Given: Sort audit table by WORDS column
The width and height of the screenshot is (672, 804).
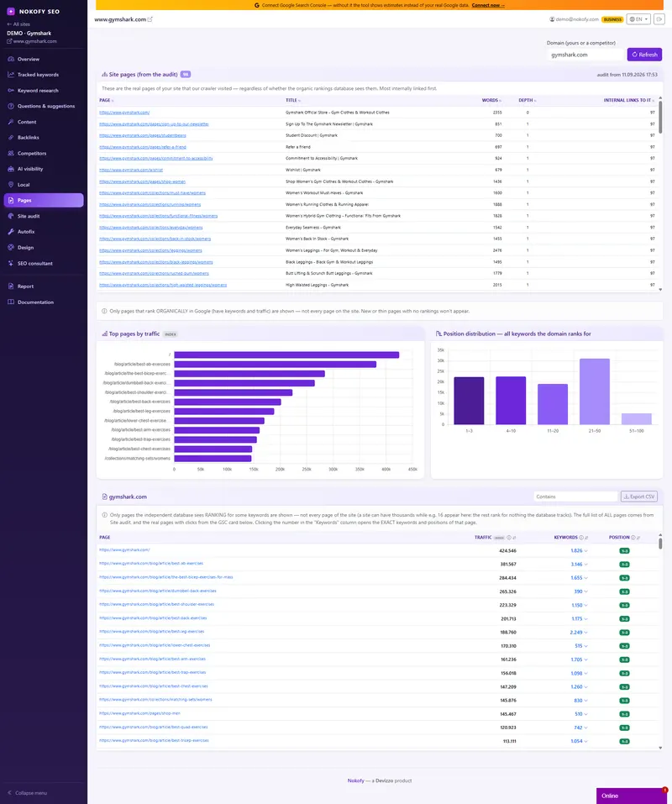Looking at the screenshot, I should pos(491,101).
